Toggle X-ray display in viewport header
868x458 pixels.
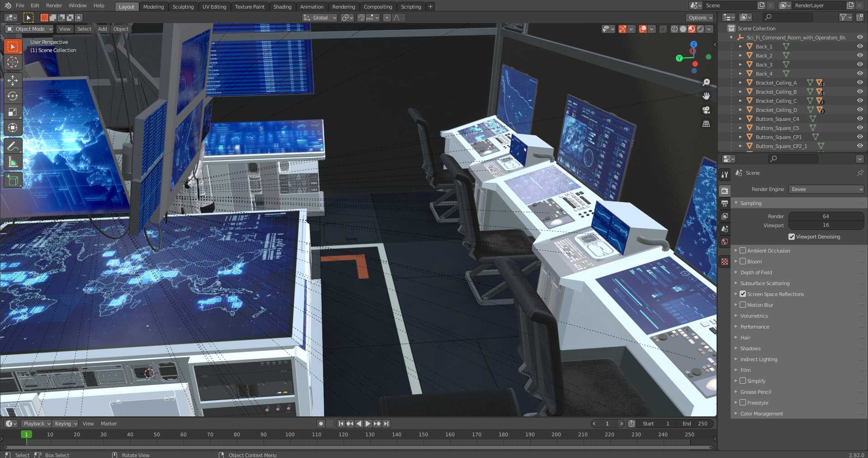[x=663, y=29]
